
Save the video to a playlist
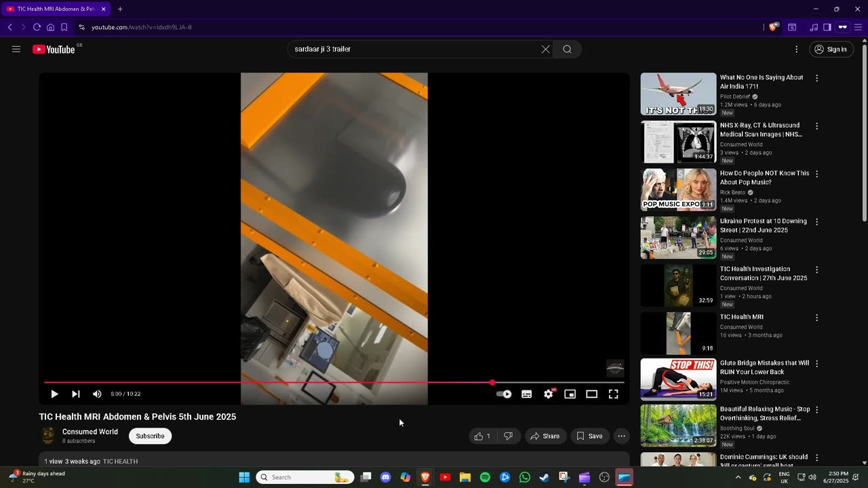tap(589, 436)
